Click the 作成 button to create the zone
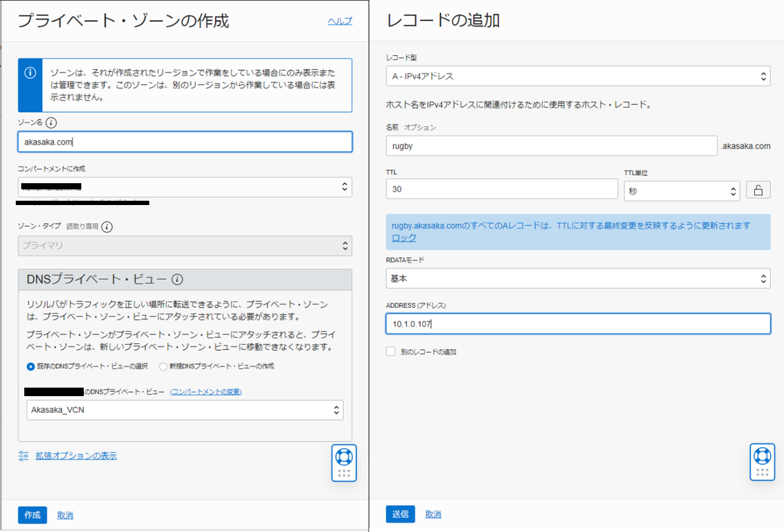784x532 pixels. coord(32,515)
